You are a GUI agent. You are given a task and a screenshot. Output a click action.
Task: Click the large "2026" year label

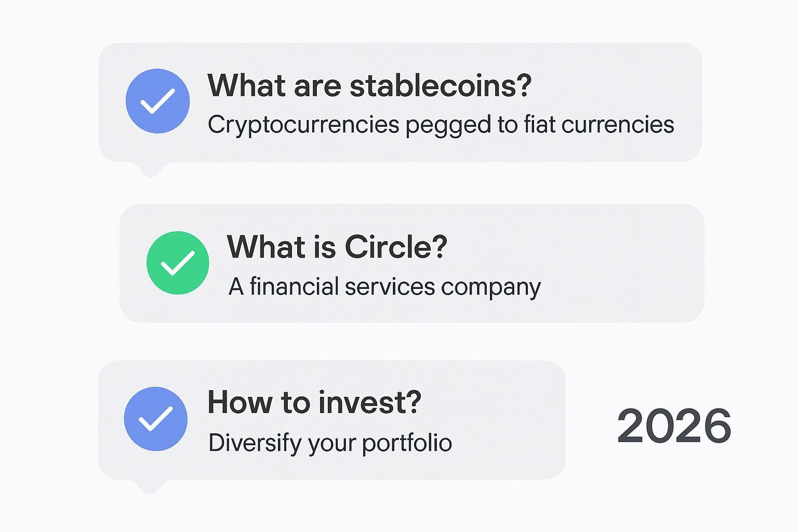coord(674,426)
